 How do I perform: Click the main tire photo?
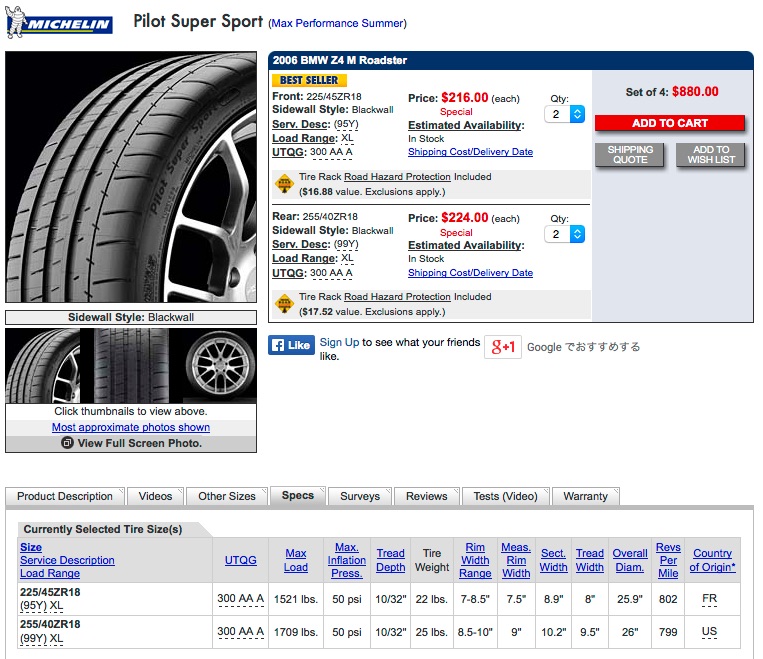point(131,177)
